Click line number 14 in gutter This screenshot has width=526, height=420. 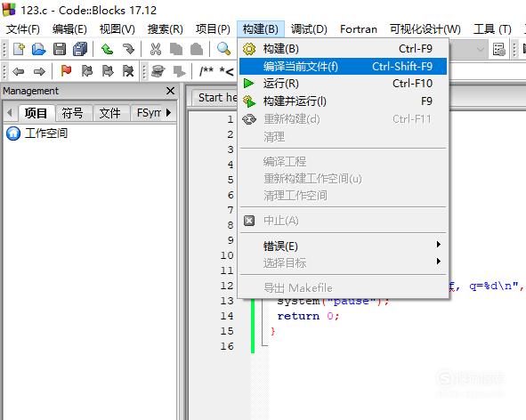227,316
